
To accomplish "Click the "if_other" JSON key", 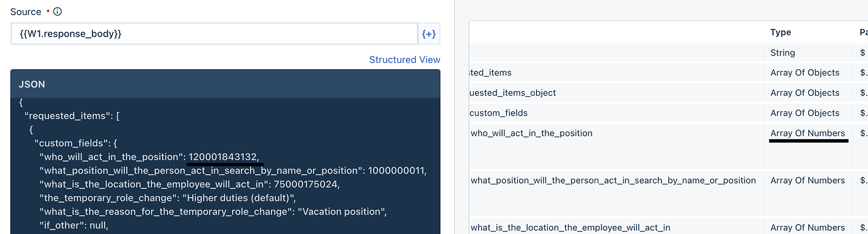I will [62, 225].
